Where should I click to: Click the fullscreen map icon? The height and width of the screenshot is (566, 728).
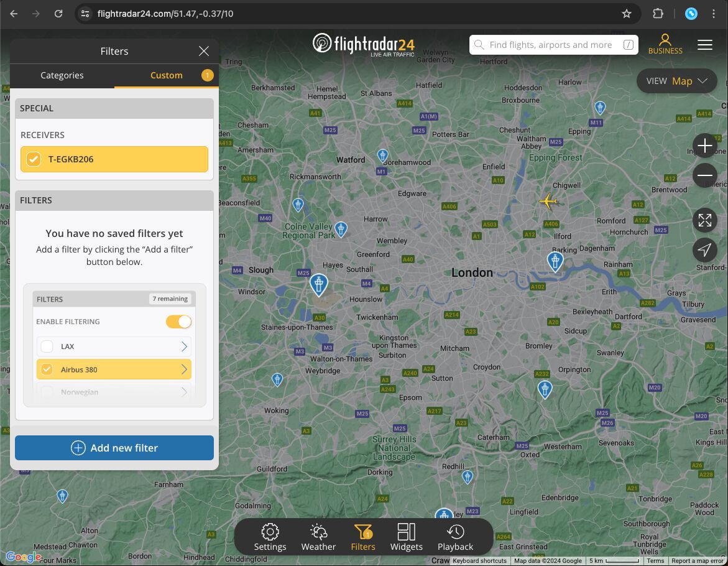point(704,220)
